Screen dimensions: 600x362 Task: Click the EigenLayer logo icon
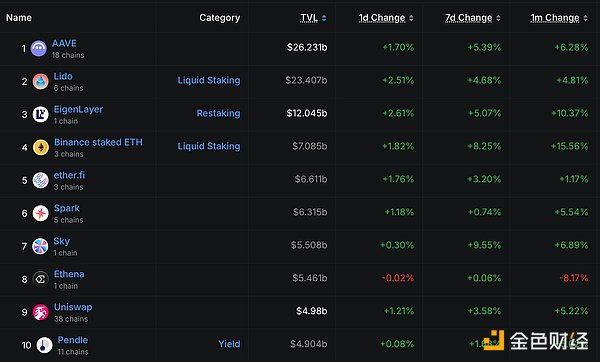[x=41, y=114]
